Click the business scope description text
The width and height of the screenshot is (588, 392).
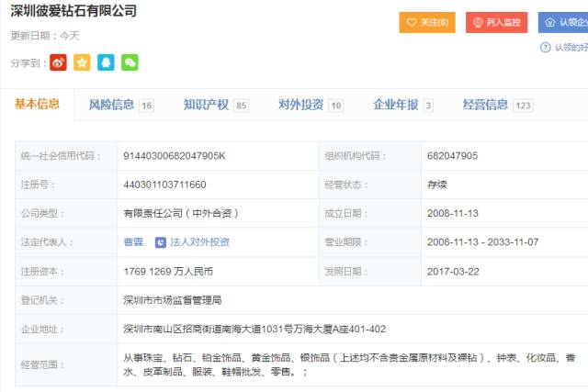click(x=349, y=364)
